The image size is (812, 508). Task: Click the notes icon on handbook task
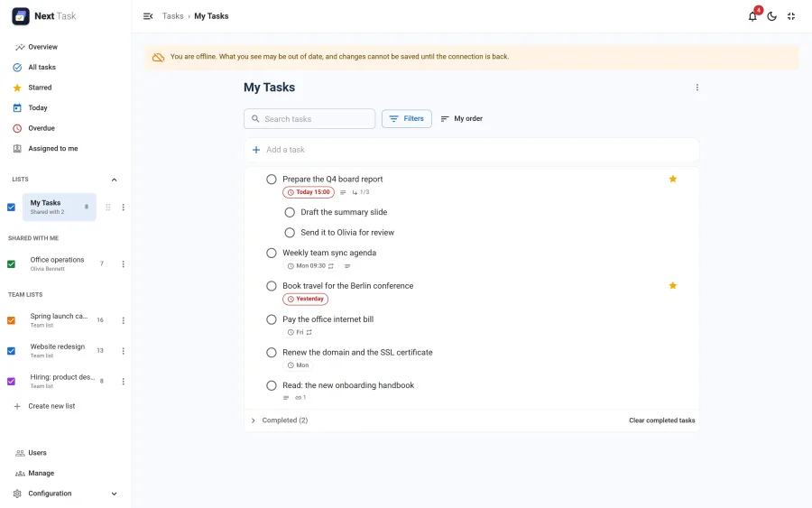tap(286, 398)
